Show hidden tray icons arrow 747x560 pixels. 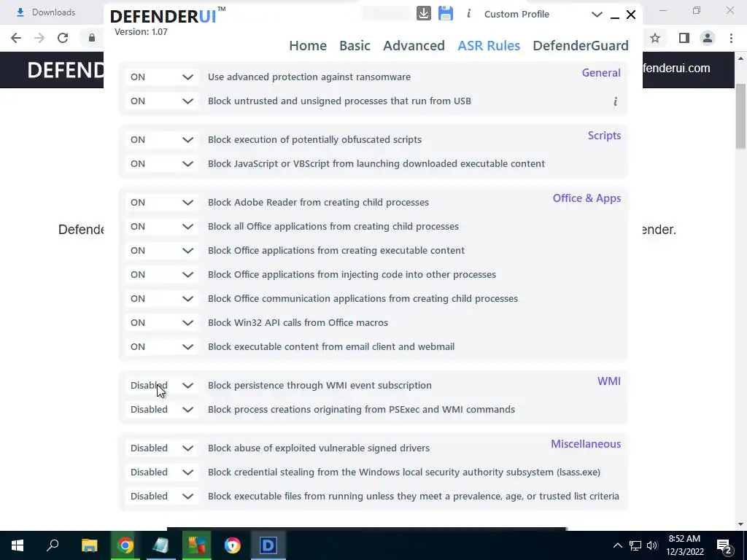[x=617, y=545]
